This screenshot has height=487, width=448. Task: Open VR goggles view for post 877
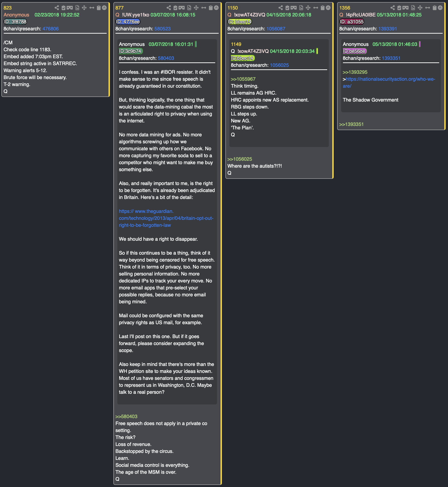182,8
